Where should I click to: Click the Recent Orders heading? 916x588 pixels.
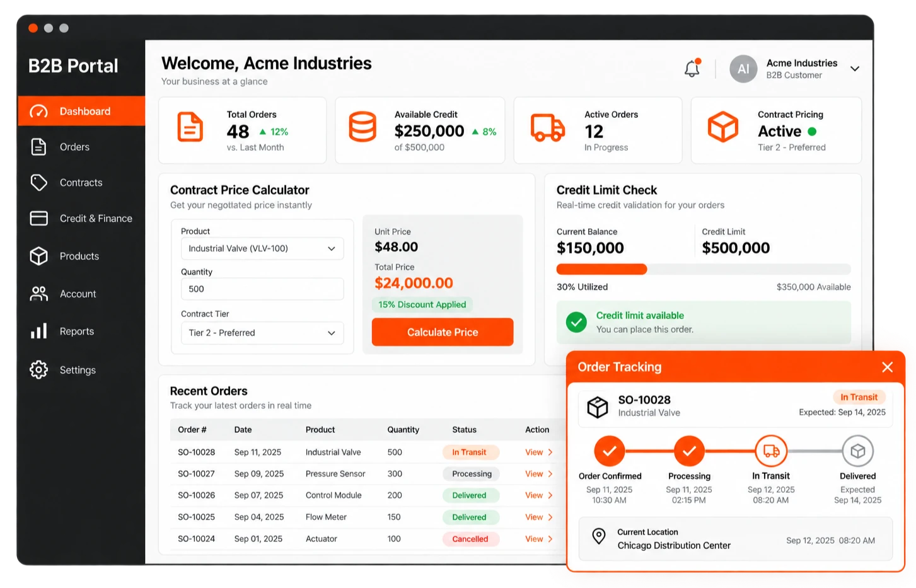click(209, 391)
